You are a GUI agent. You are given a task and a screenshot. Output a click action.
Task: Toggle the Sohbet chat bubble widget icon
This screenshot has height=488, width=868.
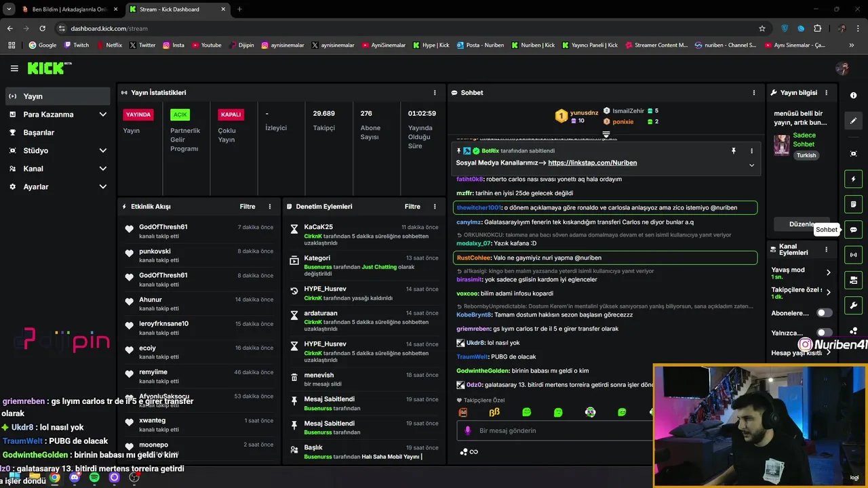(853, 230)
